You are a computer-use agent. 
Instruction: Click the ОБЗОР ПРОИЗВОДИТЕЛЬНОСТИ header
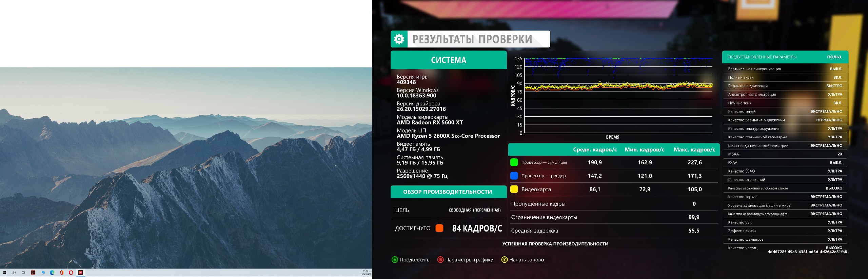pyautogui.click(x=449, y=192)
